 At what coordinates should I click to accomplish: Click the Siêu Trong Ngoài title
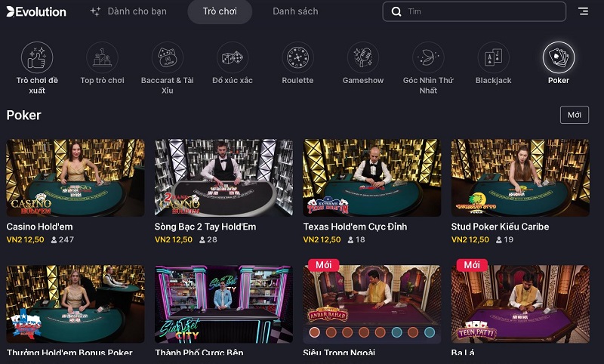coord(339,352)
